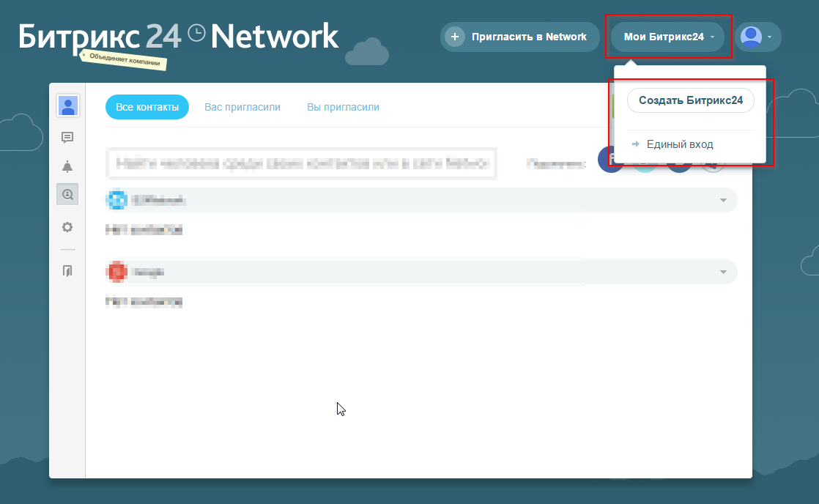Switch to the Вас пригласили tab

point(242,107)
